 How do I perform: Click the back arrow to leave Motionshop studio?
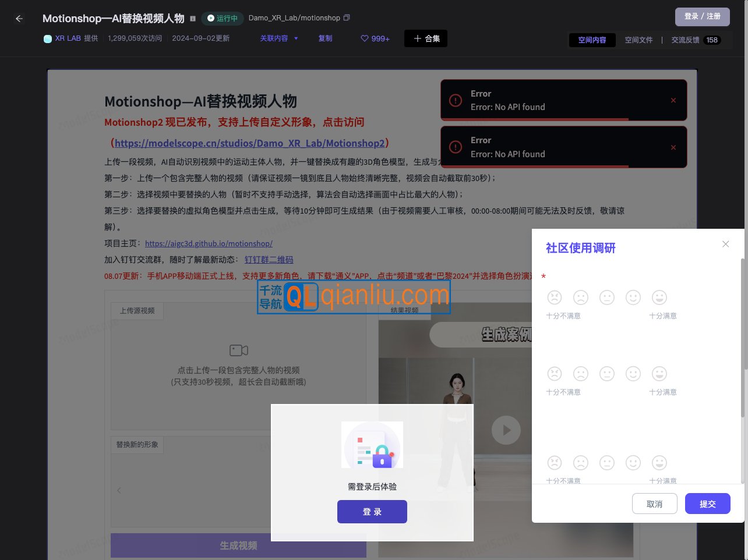point(19,18)
